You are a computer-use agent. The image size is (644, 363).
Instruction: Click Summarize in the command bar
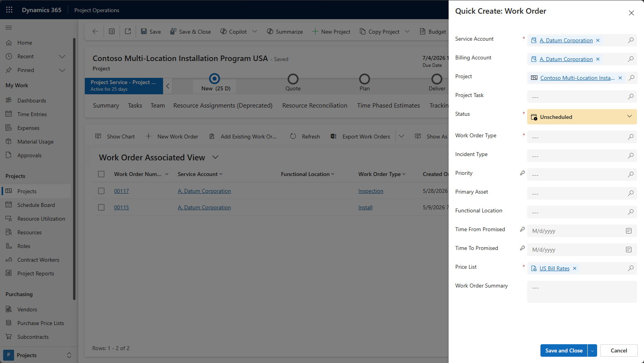(285, 32)
